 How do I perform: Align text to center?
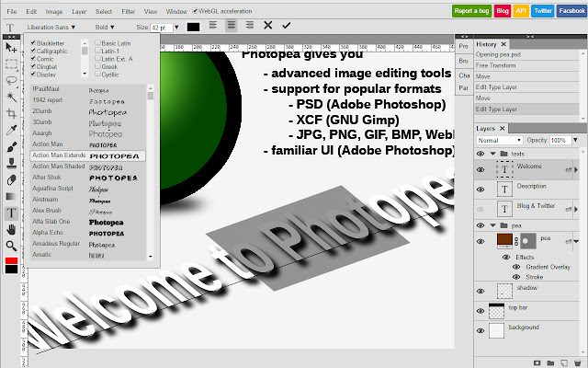(x=232, y=26)
